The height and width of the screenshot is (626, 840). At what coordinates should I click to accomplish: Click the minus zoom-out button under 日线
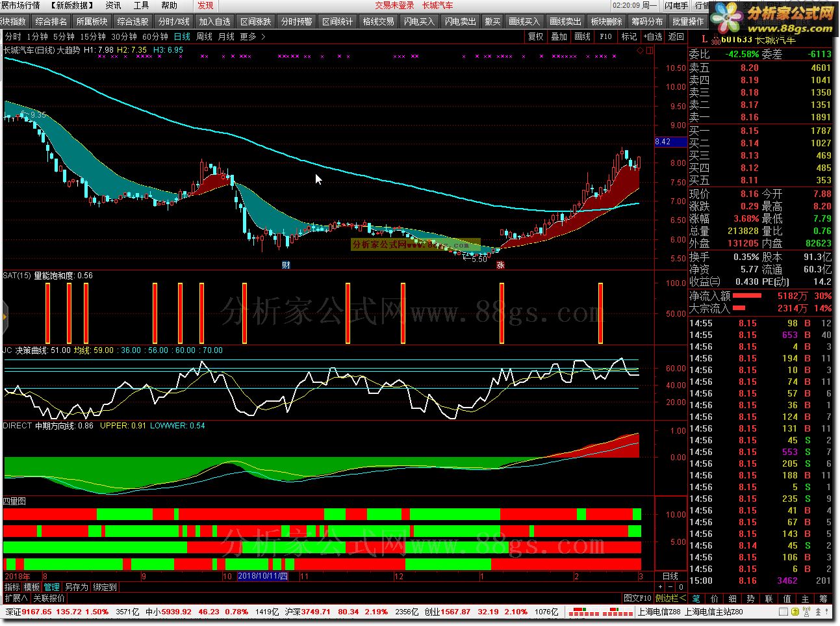[671, 587]
